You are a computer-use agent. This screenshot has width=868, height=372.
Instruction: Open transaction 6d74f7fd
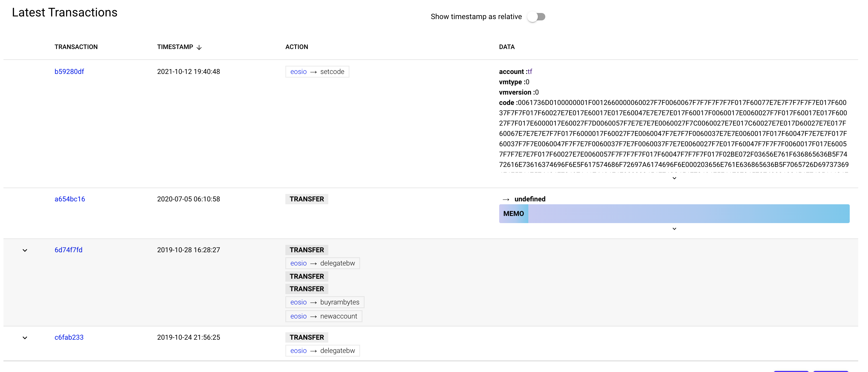tap(68, 250)
